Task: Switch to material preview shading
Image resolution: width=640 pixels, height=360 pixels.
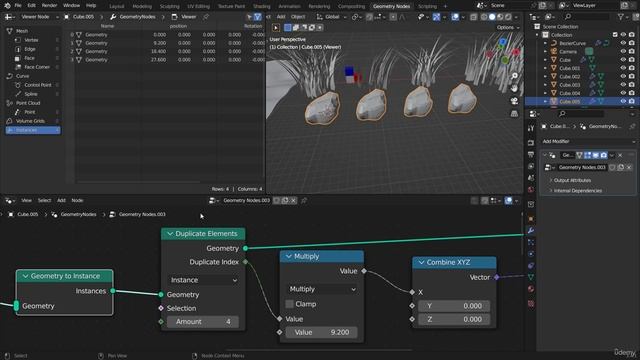Action: [x=500, y=17]
